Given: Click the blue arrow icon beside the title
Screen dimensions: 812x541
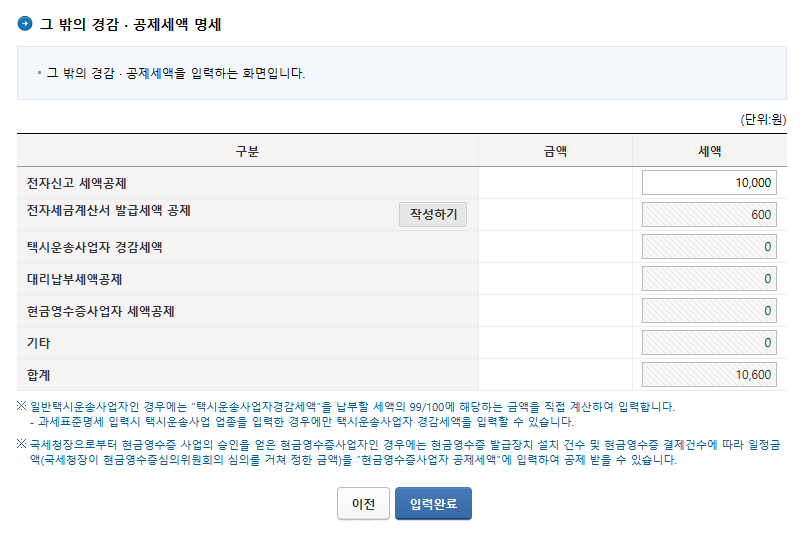Looking at the screenshot, I should 24,24.
